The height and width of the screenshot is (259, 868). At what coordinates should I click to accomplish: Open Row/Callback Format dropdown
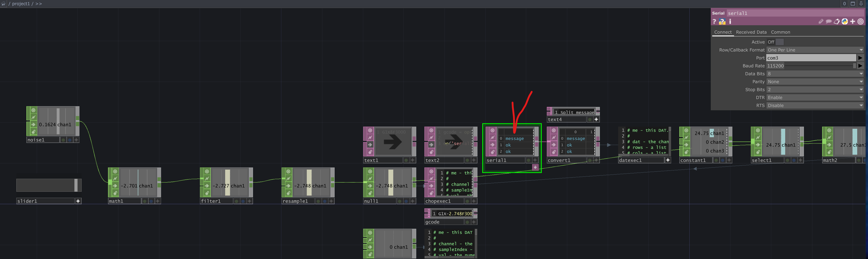815,50
